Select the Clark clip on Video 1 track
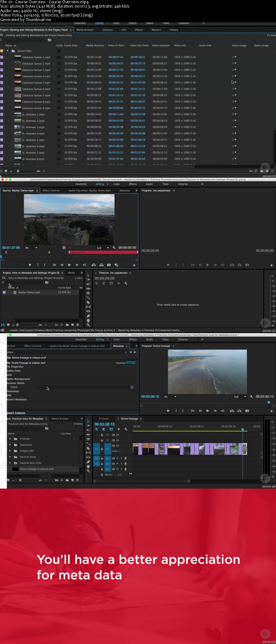 [x=174, y=449]
